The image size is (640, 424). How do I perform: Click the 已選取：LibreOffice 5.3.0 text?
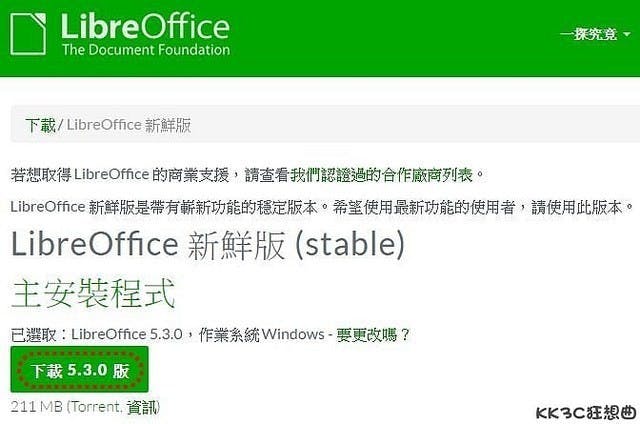(x=95, y=333)
